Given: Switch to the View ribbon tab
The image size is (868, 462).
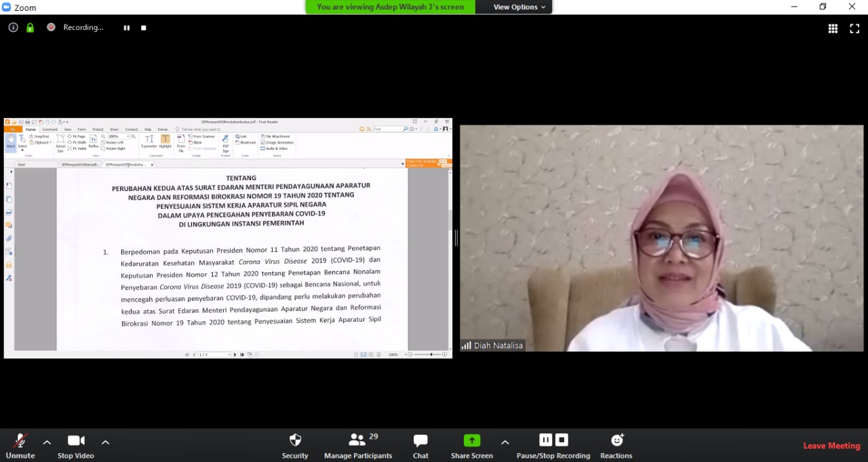Looking at the screenshot, I should 68,129.
